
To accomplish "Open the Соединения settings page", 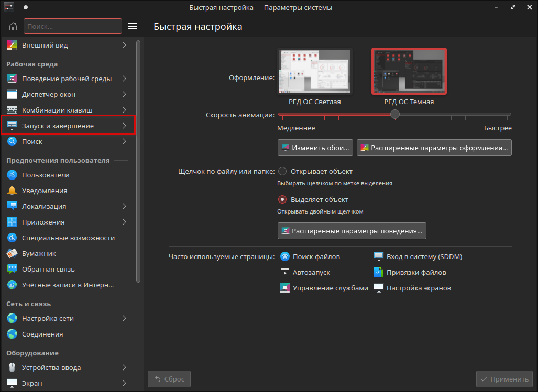I will pos(68,334).
